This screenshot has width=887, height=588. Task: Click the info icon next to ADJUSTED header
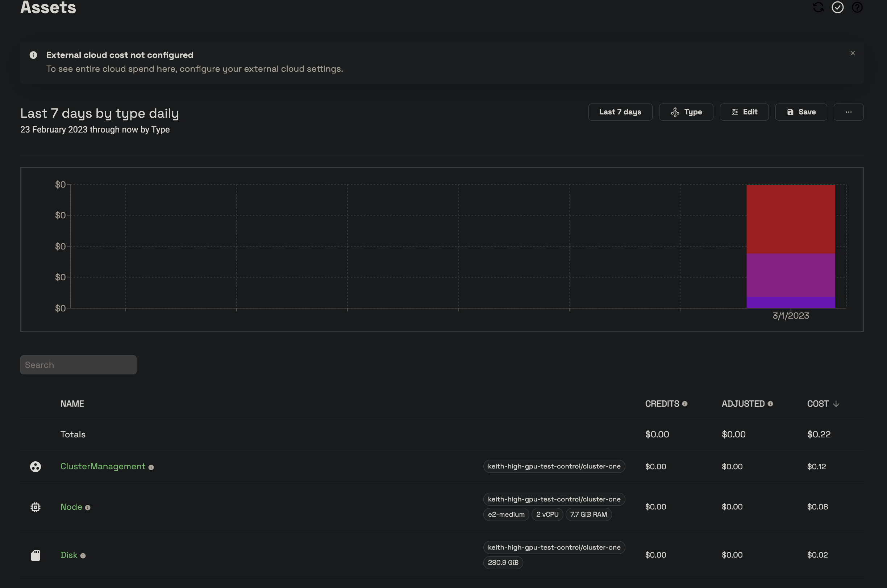point(771,403)
